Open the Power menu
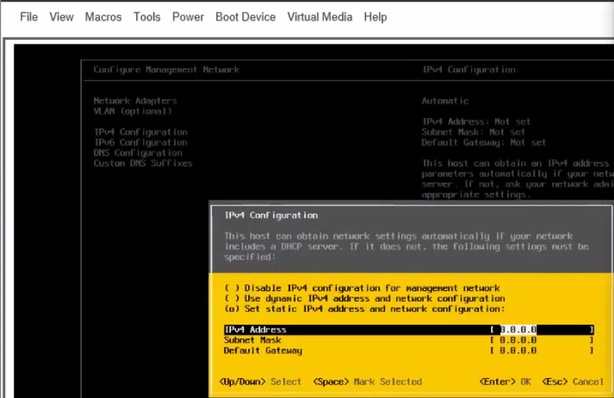This screenshot has height=398, width=614. pos(188,17)
